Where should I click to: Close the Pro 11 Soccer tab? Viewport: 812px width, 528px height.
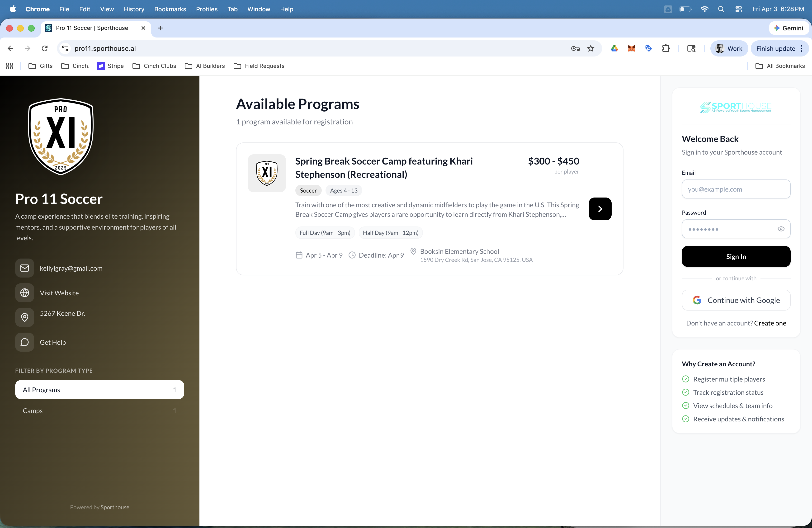coord(143,28)
